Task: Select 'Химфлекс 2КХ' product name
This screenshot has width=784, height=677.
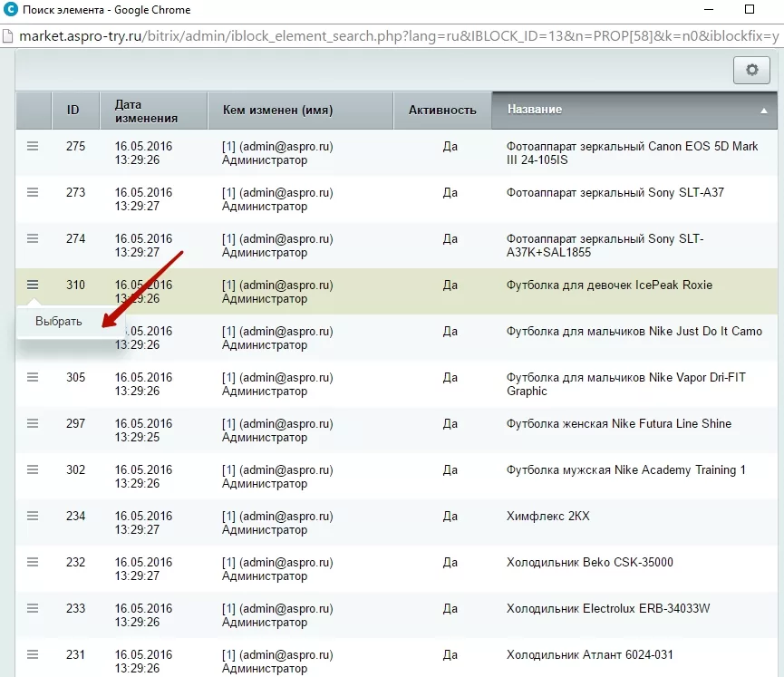Action: pyautogui.click(x=548, y=516)
